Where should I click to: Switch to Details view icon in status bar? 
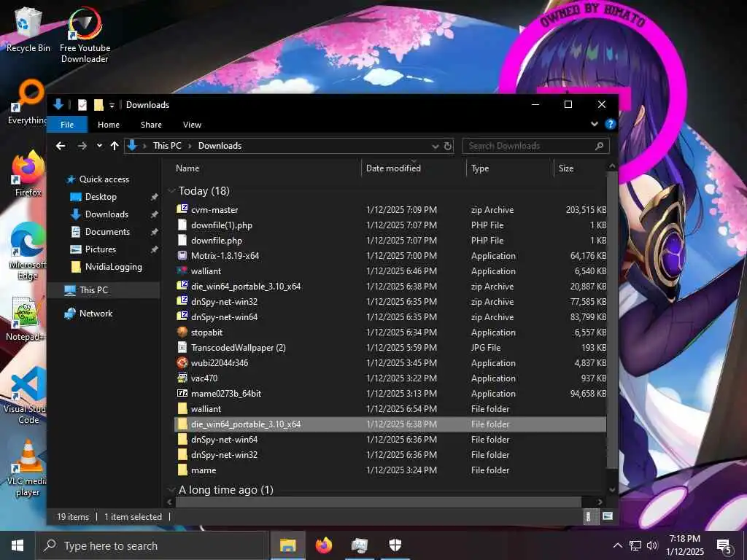click(x=589, y=517)
